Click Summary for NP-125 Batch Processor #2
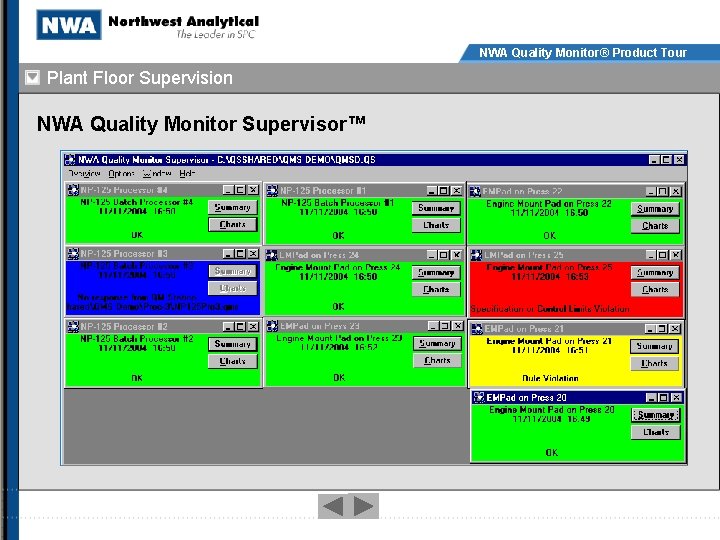 coord(233,344)
